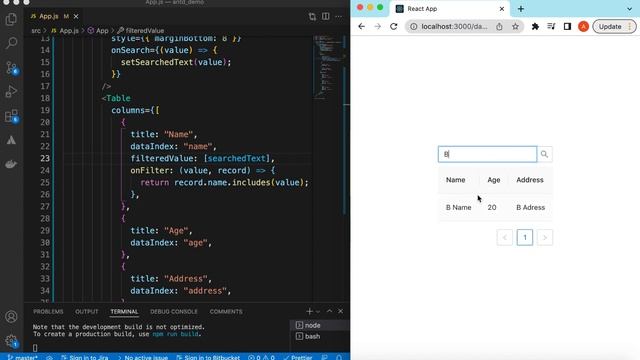Open the Source Control view
Viewport: 640px width, 360px height.
11,67
